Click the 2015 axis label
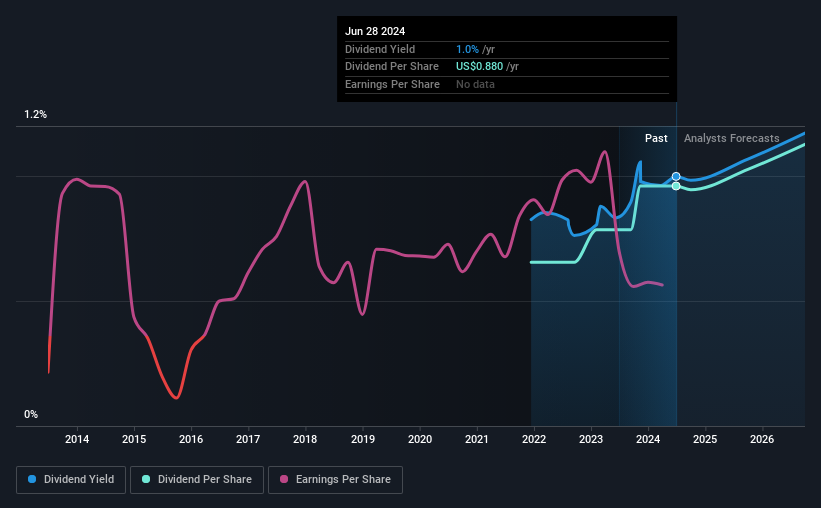Image resolution: width=821 pixels, height=508 pixels. (x=134, y=439)
